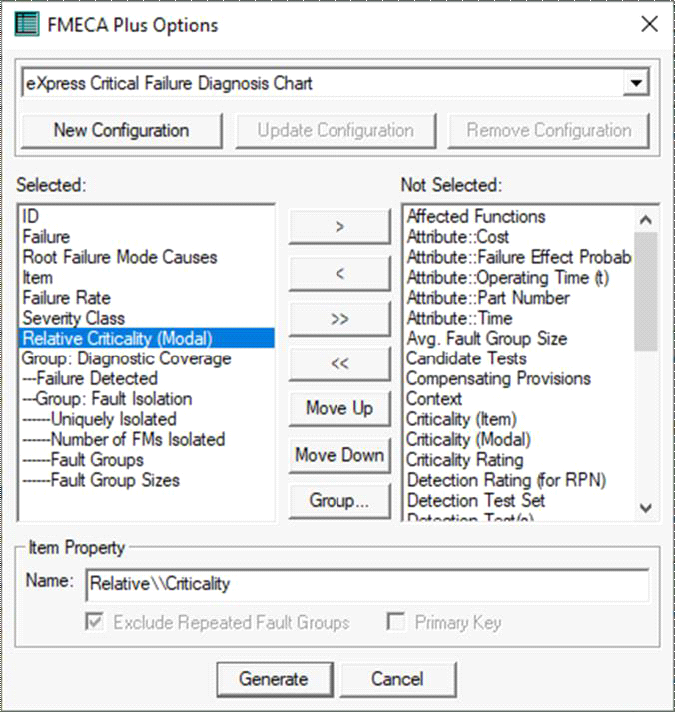Viewport: 676px width, 713px height.
Task: Move selected item right with > button
Action: coord(340,226)
